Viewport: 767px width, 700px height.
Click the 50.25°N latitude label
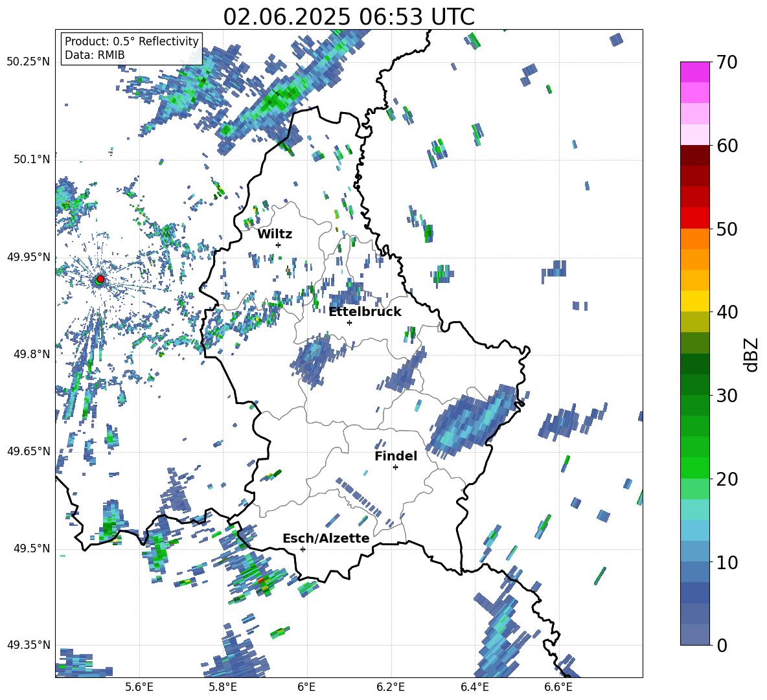[x=29, y=62]
